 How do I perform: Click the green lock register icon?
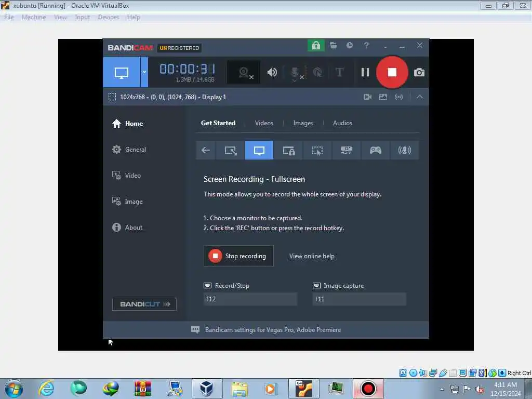point(316,46)
